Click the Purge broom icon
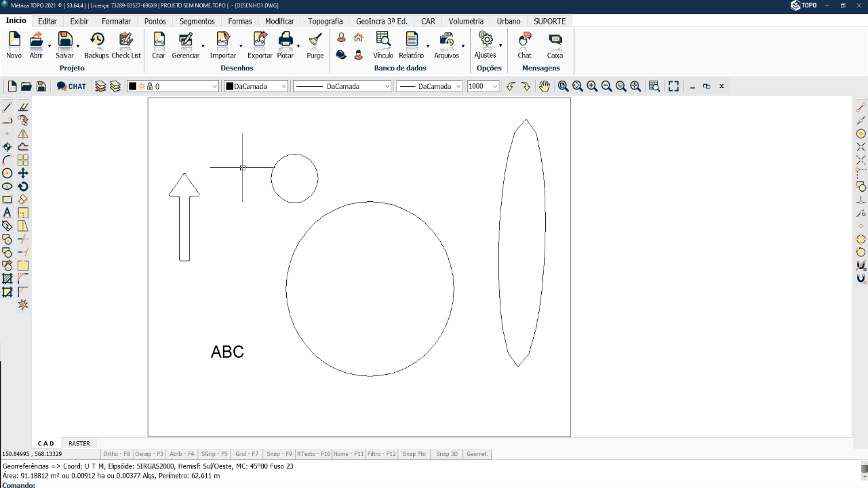 tap(315, 45)
